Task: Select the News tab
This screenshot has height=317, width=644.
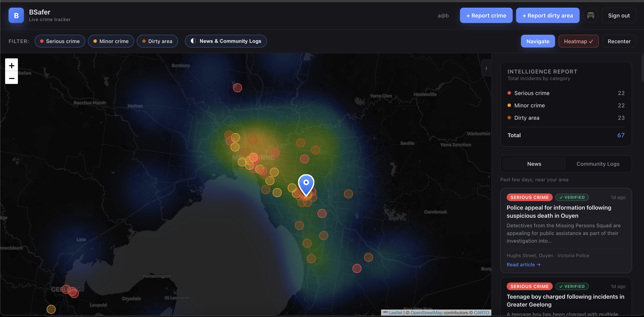Action: pos(534,164)
